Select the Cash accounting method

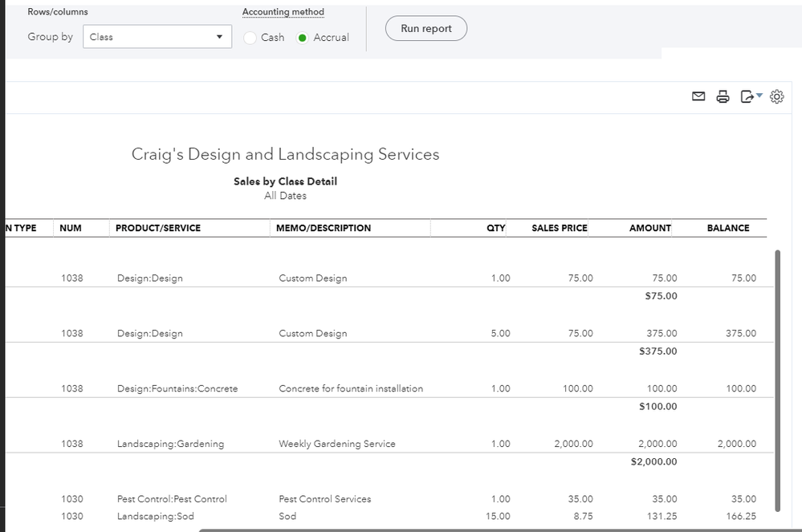click(x=250, y=38)
